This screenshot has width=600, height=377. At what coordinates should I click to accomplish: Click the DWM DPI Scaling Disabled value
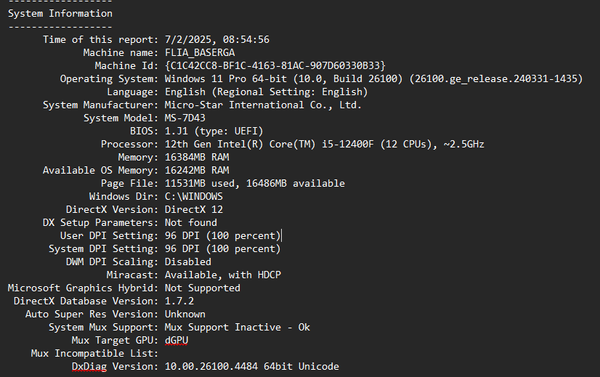tap(188, 262)
